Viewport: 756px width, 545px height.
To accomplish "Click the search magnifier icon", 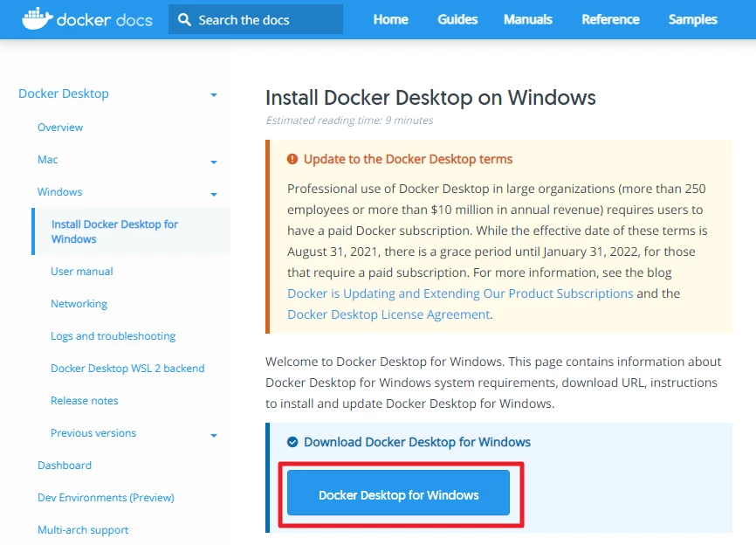I will point(184,19).
